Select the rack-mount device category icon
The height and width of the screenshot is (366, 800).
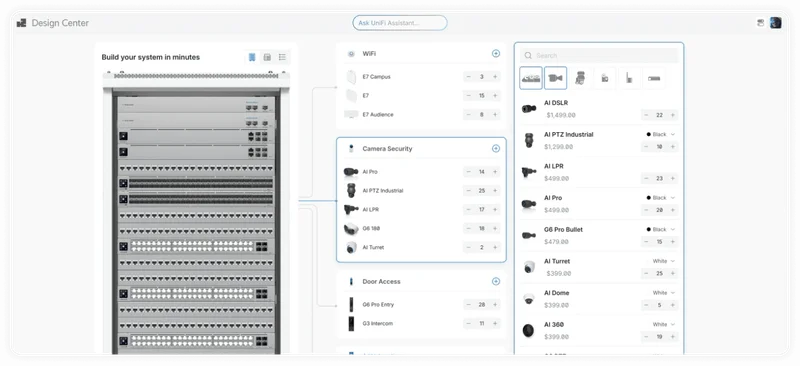coord(654,78)
